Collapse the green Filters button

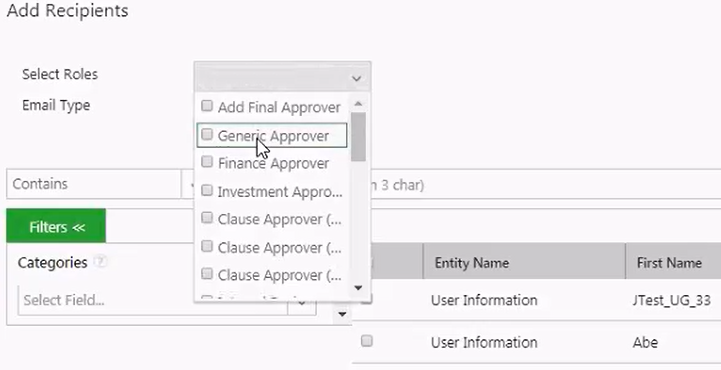tap(56, 226)
